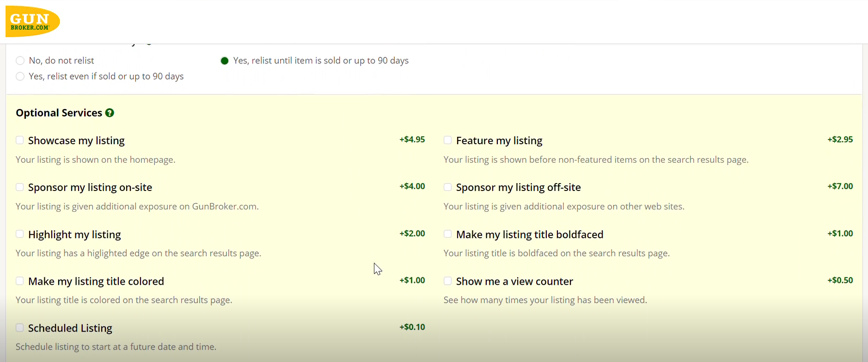Image resolution: width=868 pixels, height=362 pixels.
Task: Click the Optional Services heading
Action: [59, 112]
